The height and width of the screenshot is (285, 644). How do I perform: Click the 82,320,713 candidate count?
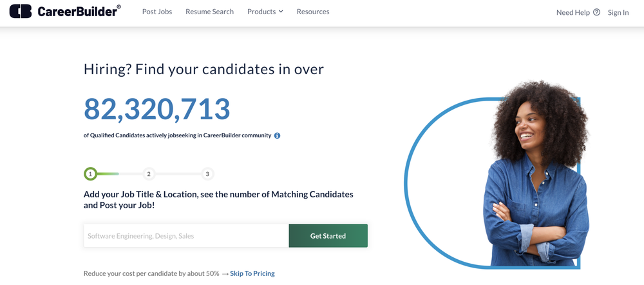156,109
